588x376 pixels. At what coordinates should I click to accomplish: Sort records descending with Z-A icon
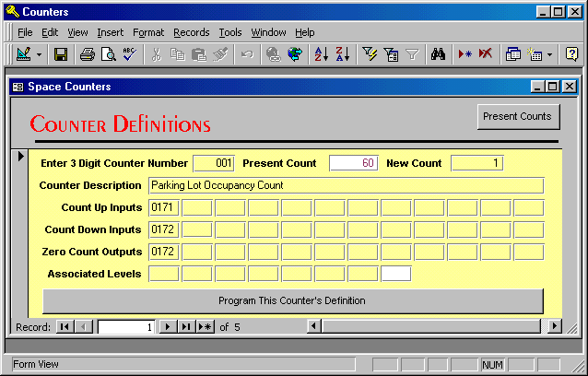(342, 54)
